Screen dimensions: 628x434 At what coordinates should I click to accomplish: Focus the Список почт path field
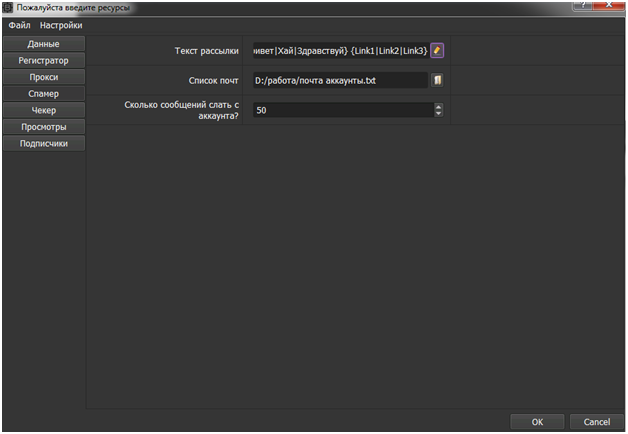(x=339, y=80)
